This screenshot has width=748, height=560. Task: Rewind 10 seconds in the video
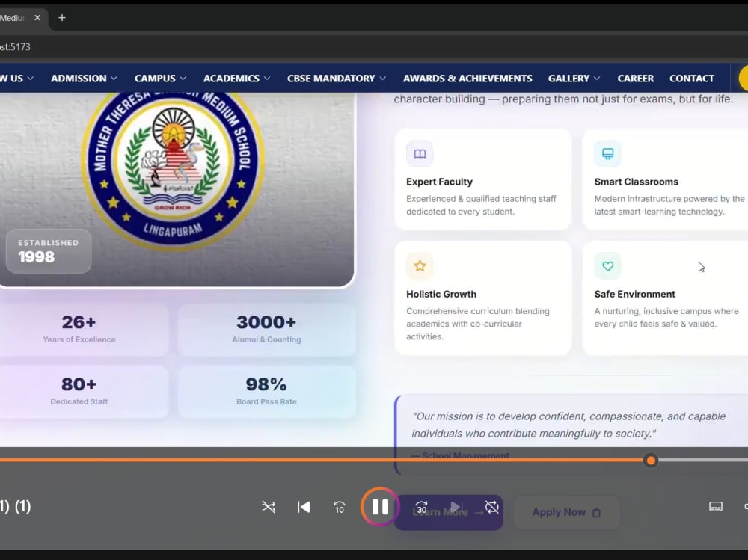[x=339, y=507]
